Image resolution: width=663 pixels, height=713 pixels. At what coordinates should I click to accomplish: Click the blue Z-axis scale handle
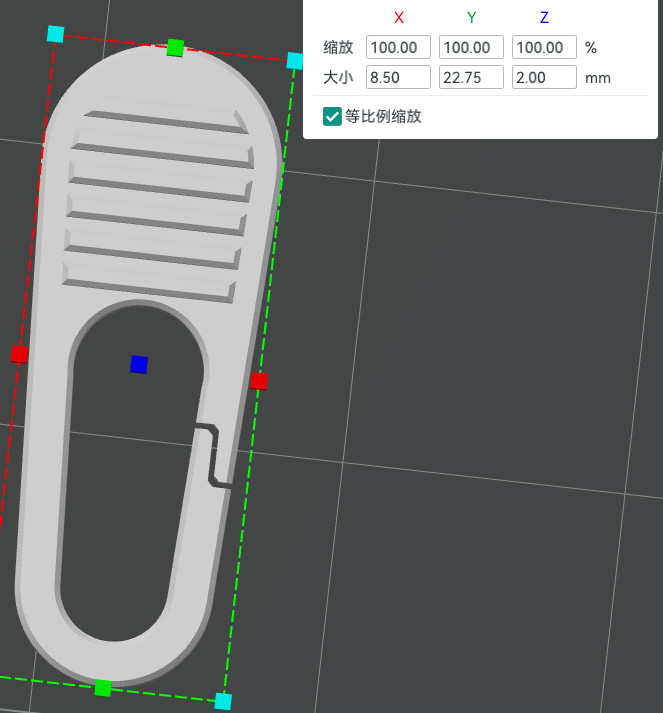click(139, 364)
